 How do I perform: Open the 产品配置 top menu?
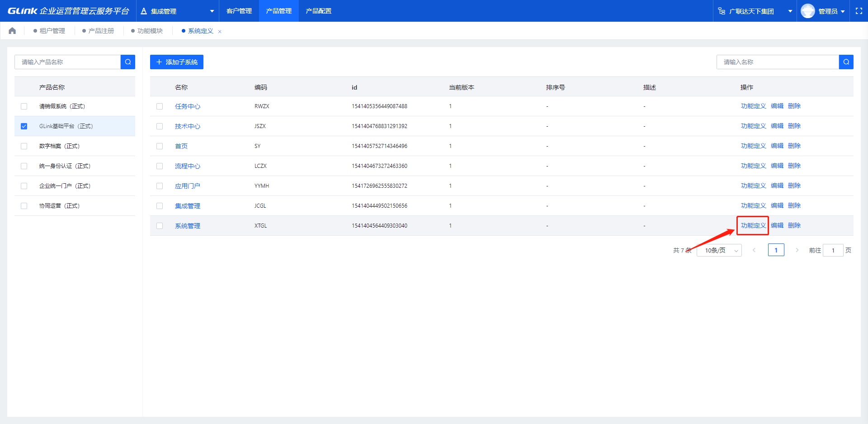(319, 11)
